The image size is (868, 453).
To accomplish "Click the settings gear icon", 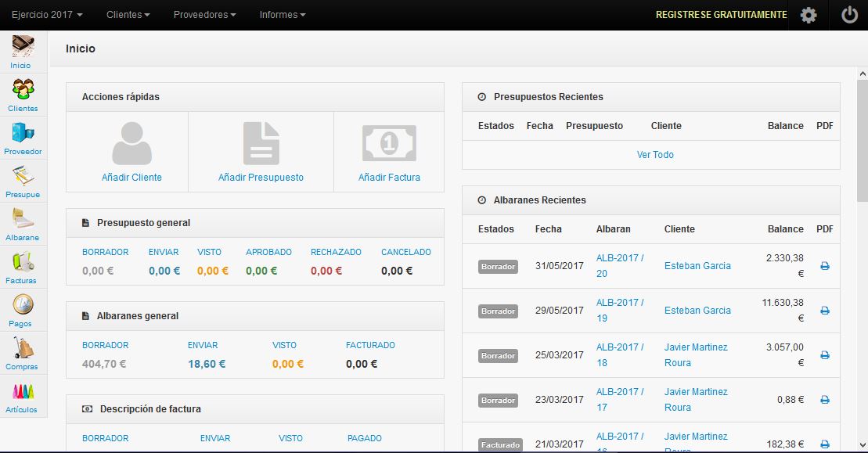I will (809, 15).
